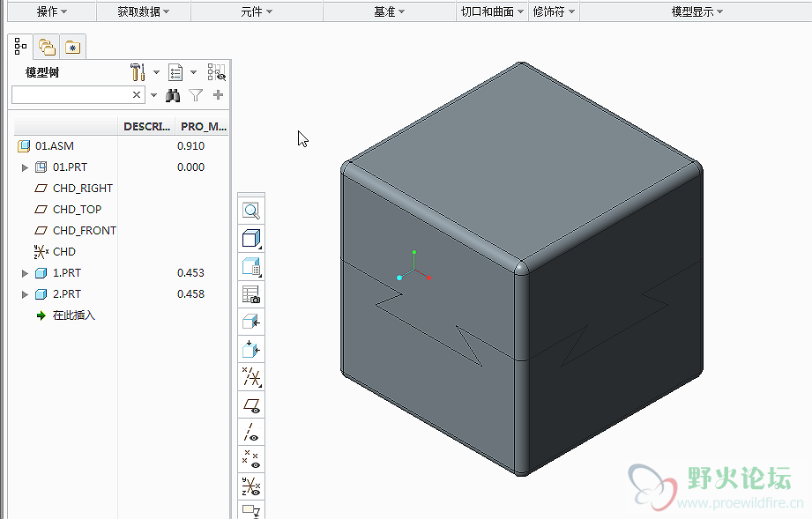
Task: Click the DESCRI... column header
Action: 146,126
